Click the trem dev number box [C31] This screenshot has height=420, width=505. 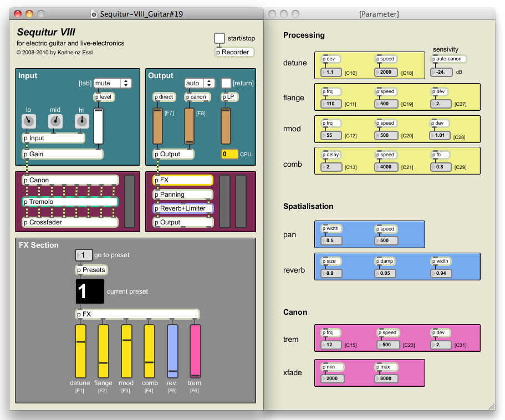pyautogui.click(x=441, y=345)
